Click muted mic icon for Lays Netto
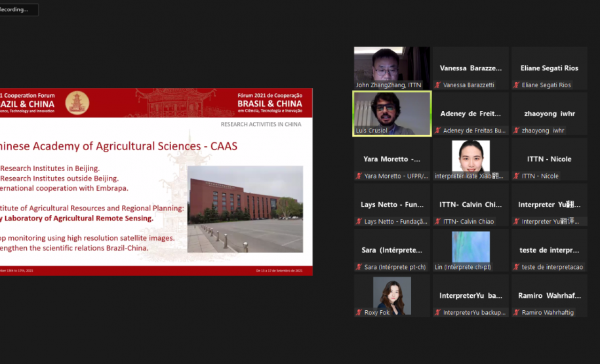Image resolution: width=600 pixels, height=364 pixels. [x=359, y=222]
